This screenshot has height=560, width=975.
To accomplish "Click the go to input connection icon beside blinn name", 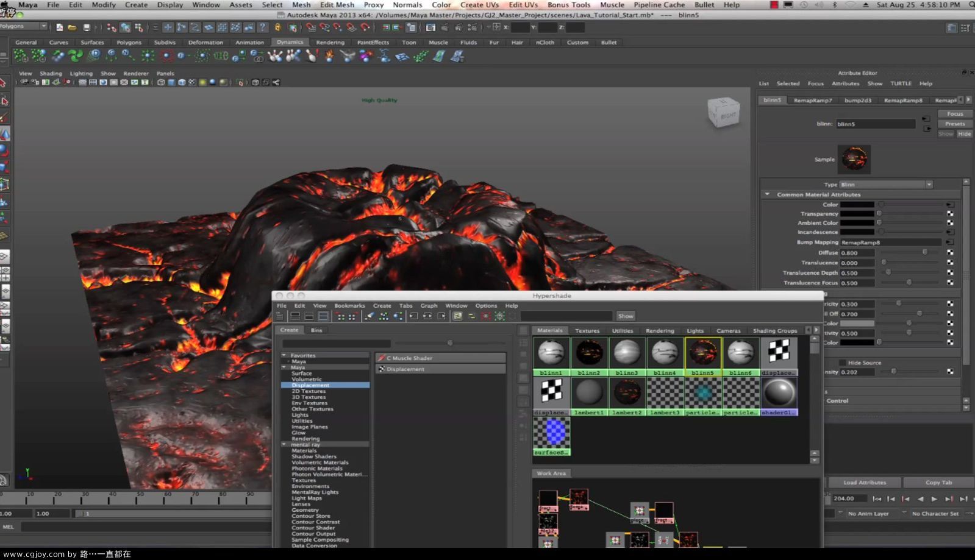I will tap(926, 119).
